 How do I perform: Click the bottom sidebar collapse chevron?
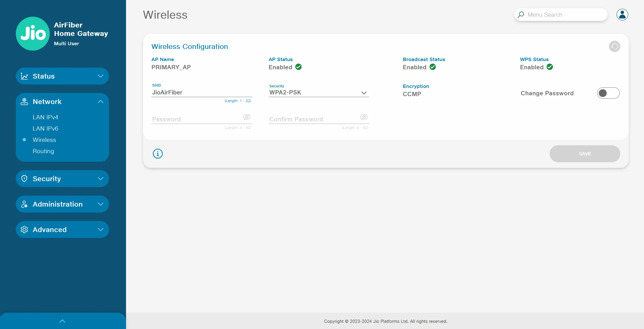coord(62,321)
